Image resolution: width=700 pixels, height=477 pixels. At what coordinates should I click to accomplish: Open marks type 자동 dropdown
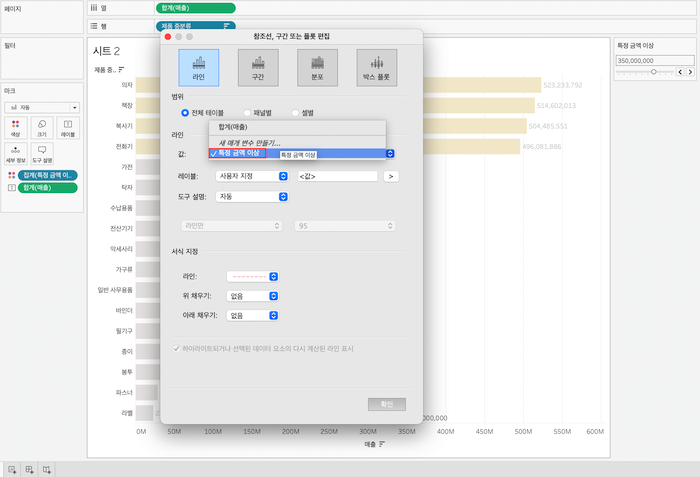[42, 108]
